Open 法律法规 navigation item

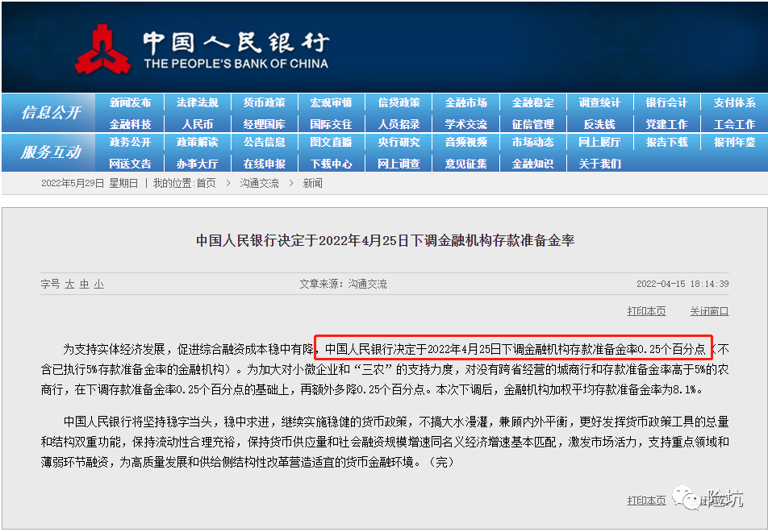198,103
